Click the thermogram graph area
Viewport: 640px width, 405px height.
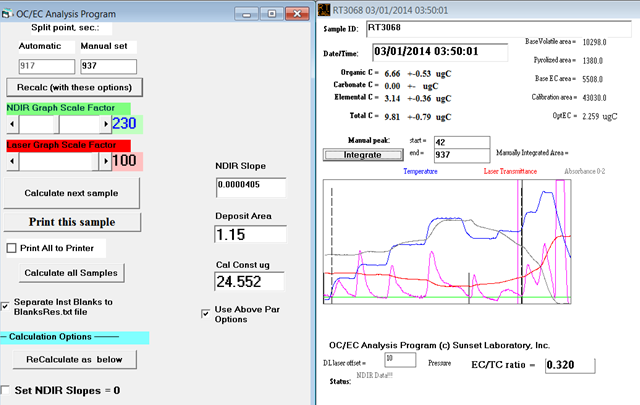click(x=447, y=242)
